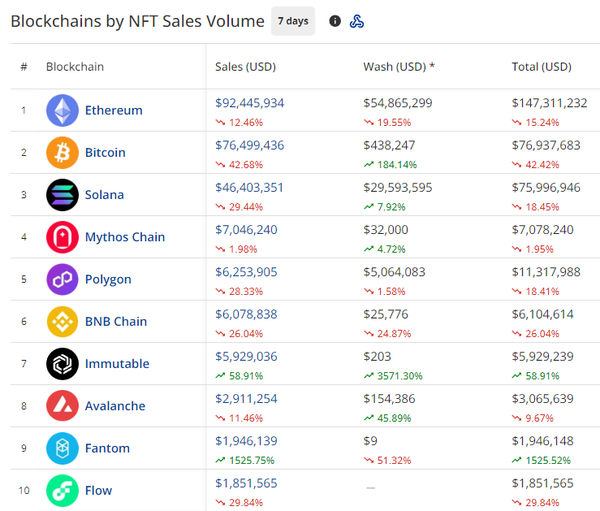Click the Flow logo icon
The image size is (600, 511).
(62, 490)
